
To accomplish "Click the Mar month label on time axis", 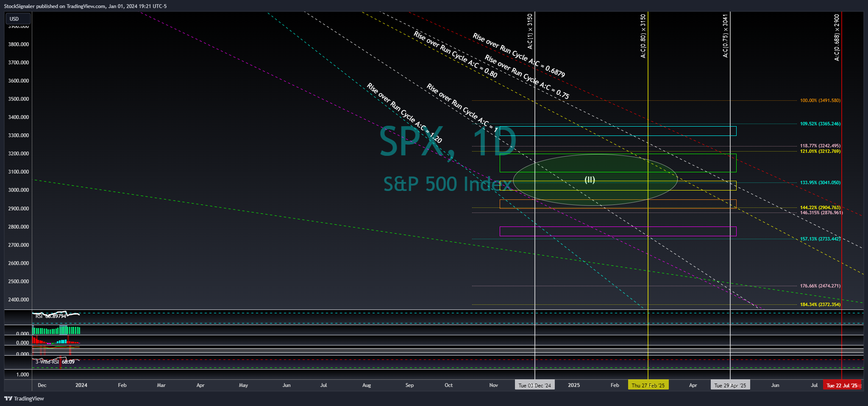I will pos(161,385).
